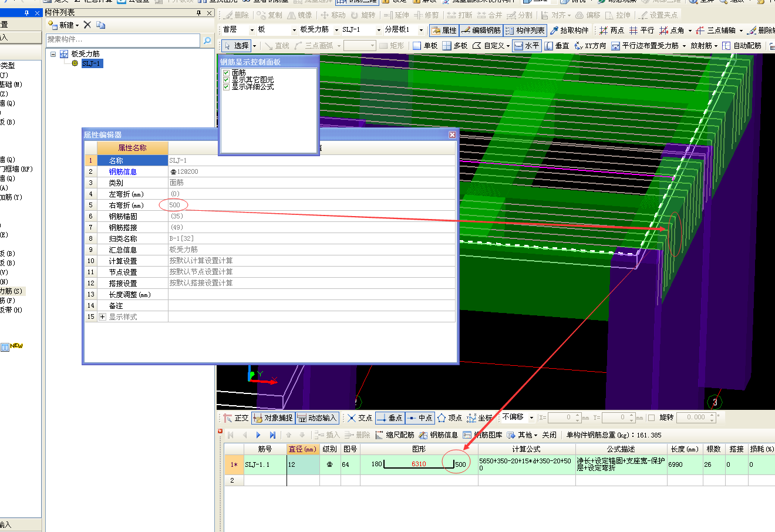Click the 长度调整(mm) property value cell

pyautogui.click(x=312, y=294)
